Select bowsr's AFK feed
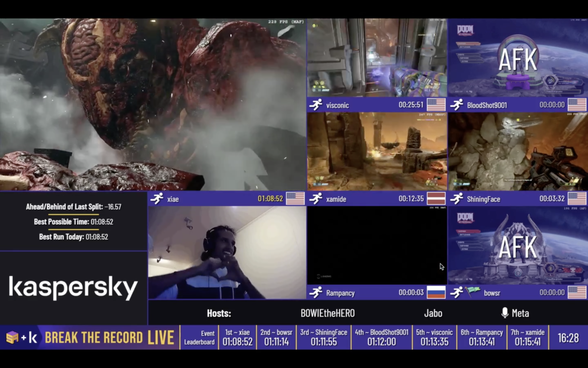The height and width of the screenshot is (368, 588). pyautogui.click(x=518, y=245)
